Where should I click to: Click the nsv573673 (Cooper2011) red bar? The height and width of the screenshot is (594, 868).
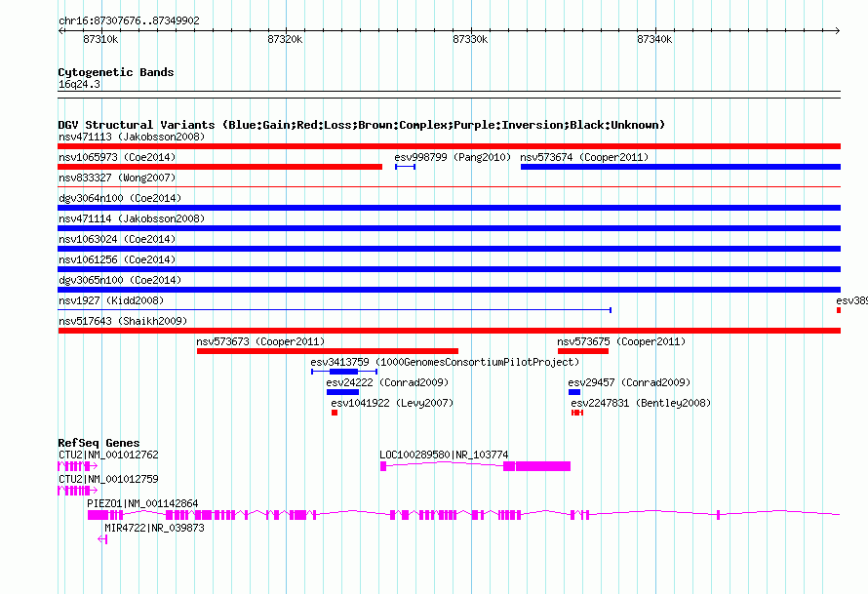(328, 351)
